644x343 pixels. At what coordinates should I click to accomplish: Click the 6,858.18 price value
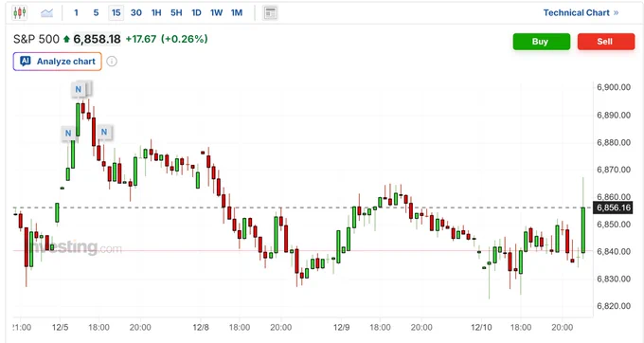(97, 39)
